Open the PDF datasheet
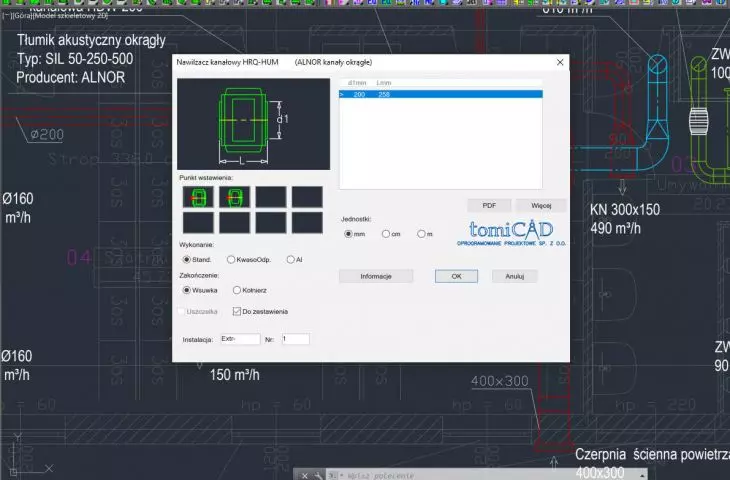730x480 pixels. coord(489,205)
